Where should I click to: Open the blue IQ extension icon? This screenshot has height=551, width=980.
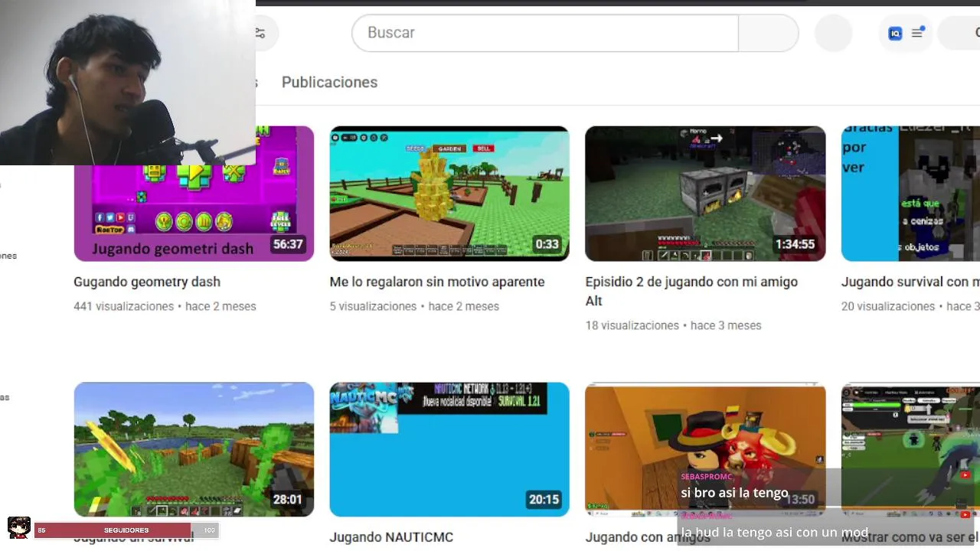pos(895,33)
